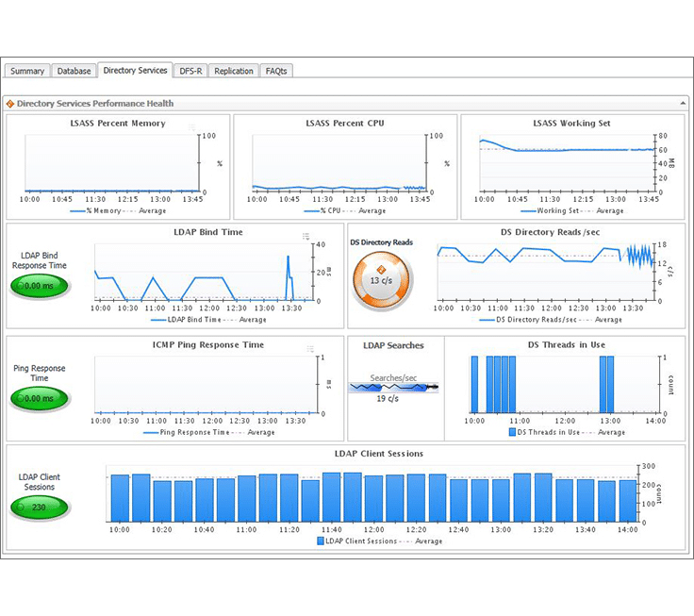Image resolution: width=694 pixels, height=616 pixels.
Task: Click the Directory Services tab
Action: pyautogui.click(x=135, y=70)
